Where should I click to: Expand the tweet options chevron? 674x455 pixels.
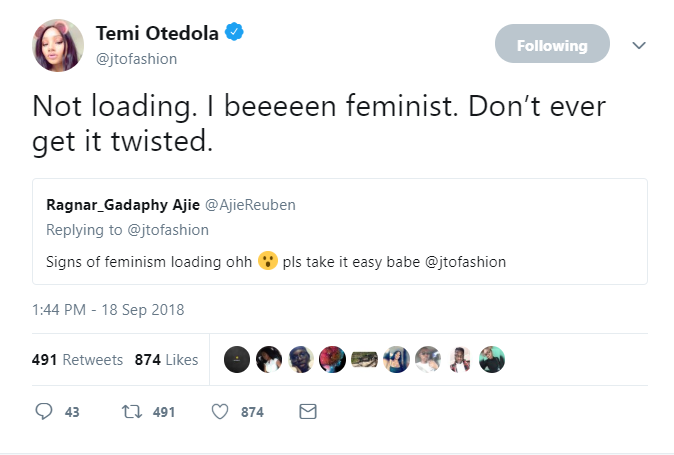640,45
